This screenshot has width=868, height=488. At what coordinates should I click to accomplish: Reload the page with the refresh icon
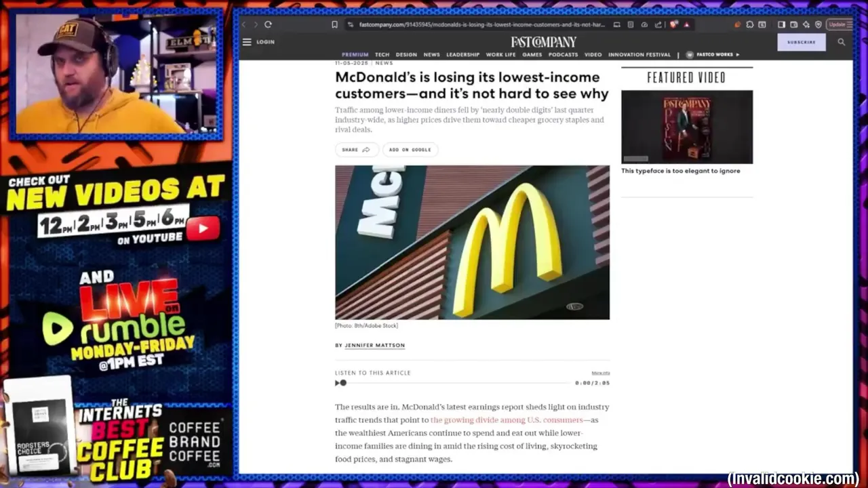(x=268, y=24)
